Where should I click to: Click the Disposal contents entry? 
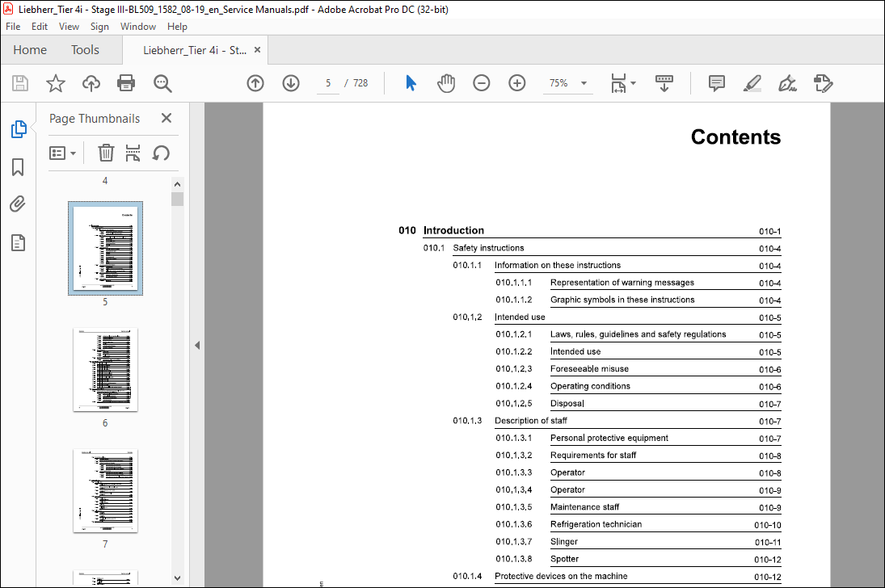pyautogui.click(x=638, y=404)
